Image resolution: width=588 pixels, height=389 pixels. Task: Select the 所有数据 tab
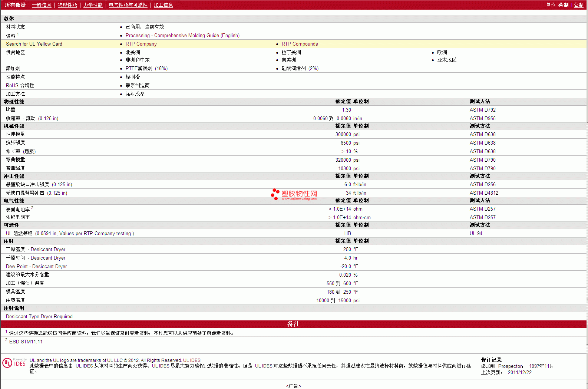pos(15,5)
